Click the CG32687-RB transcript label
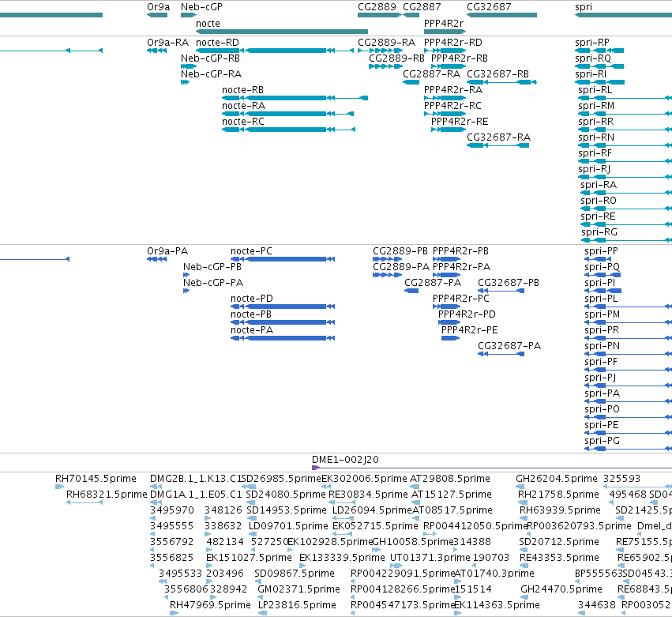672x617 pixels. 497,74
